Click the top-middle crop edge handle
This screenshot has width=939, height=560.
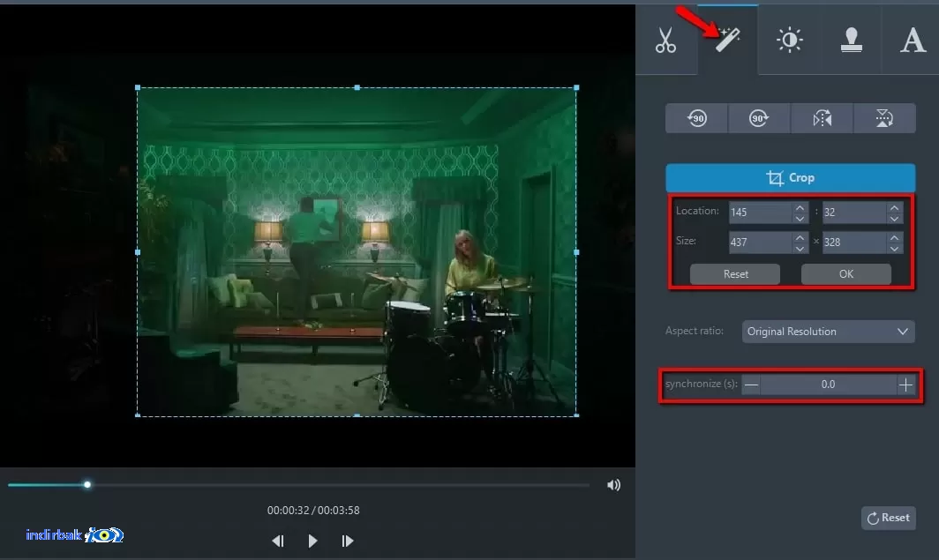tap(357, 87)
